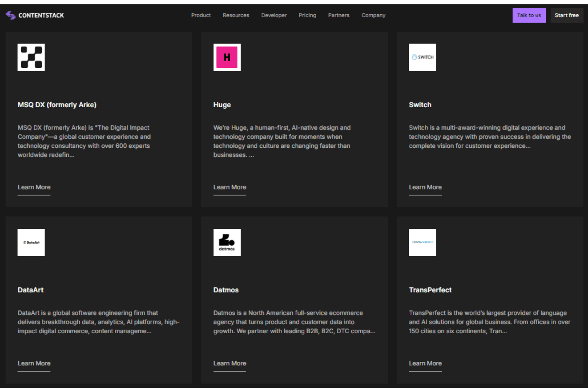Go to the Pricing page
Image resolution: width=588 pixels, height=392 pixels.
coord(308,15)
